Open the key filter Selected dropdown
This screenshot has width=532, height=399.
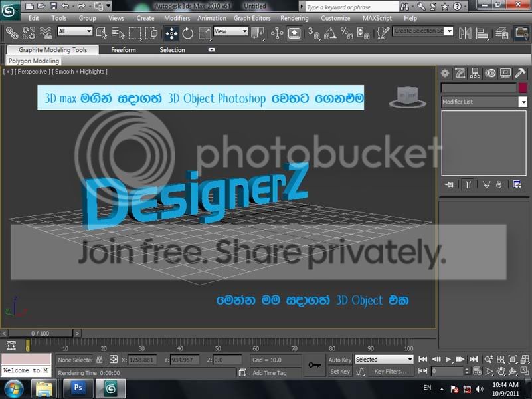click(384, 359)
